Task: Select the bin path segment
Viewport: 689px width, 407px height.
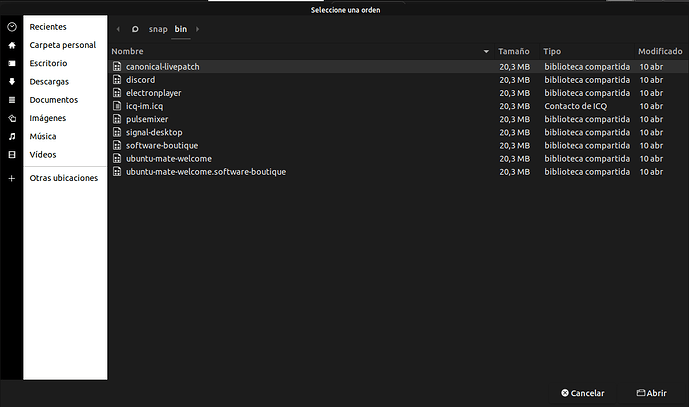Action: pyautogui.click(x=181, y=29)
